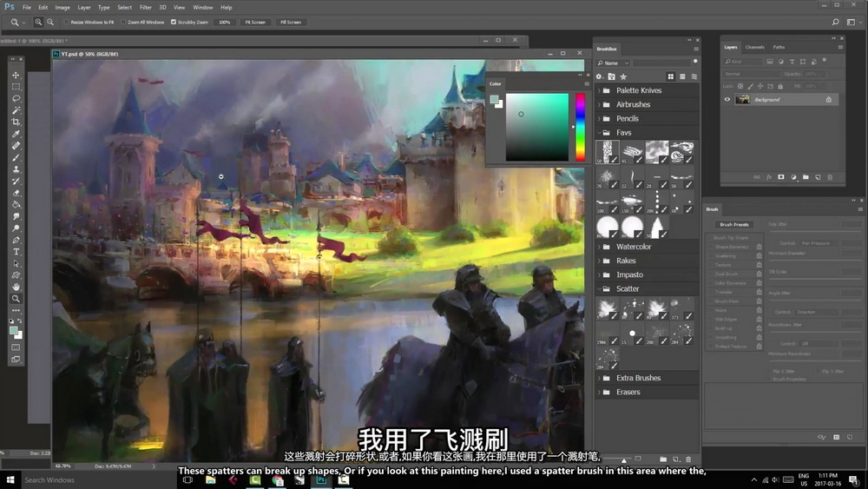This screenshot has height=489, width=868.
Task: Toggle Resize Windows to Fit checkbox
Action: [x=66, y=23]
